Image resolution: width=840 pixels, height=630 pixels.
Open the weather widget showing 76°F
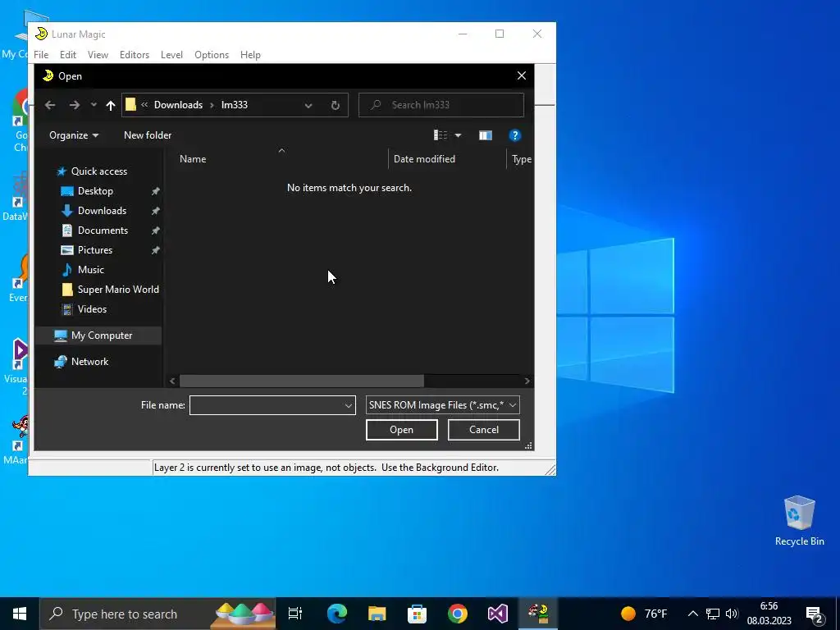[x=645, y=614]
